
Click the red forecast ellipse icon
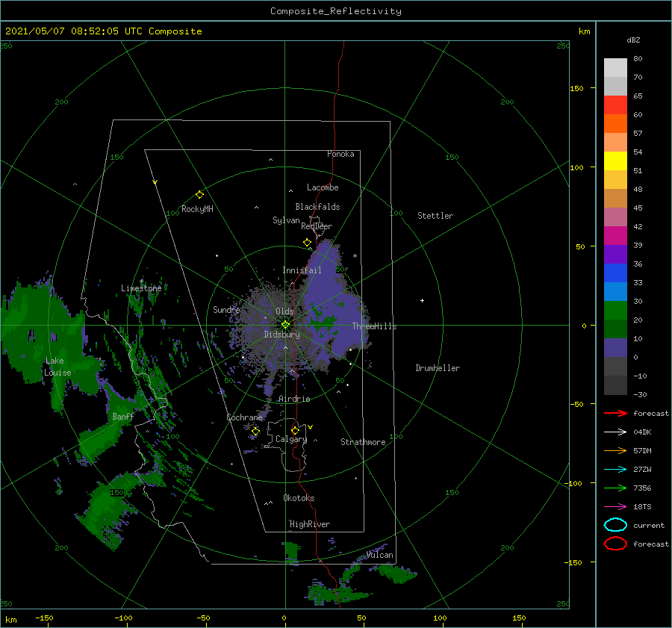pos(615,544)
